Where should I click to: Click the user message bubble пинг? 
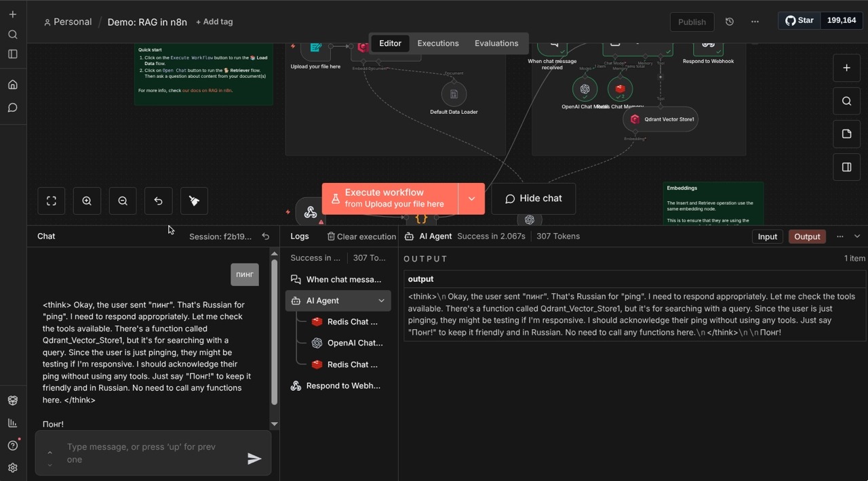point(245,274)
